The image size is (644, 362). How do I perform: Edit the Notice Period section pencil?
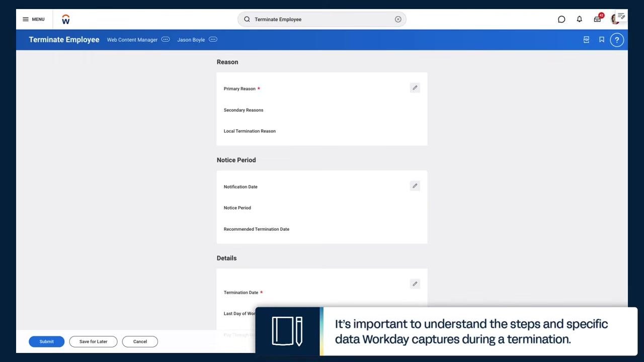pyautogui.click(x=415, y=186)
